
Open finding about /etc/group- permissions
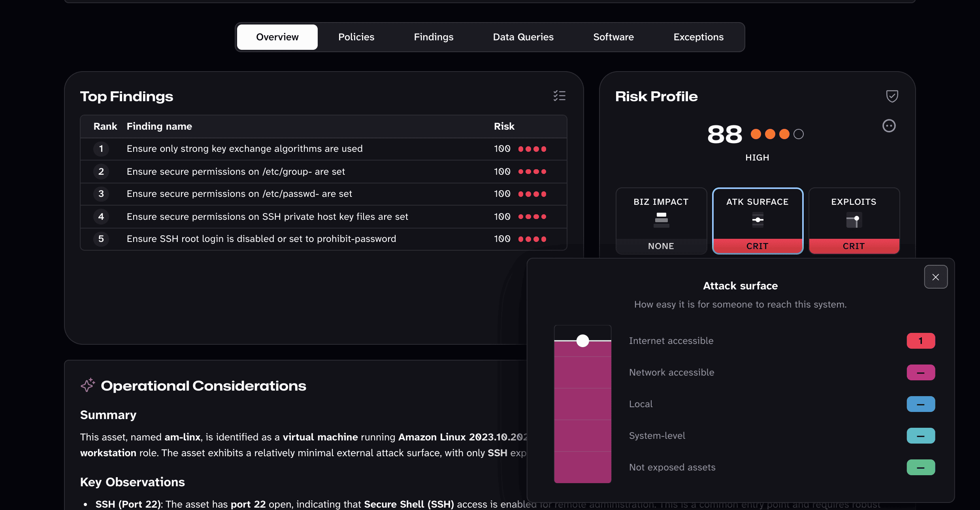(323, 172)
